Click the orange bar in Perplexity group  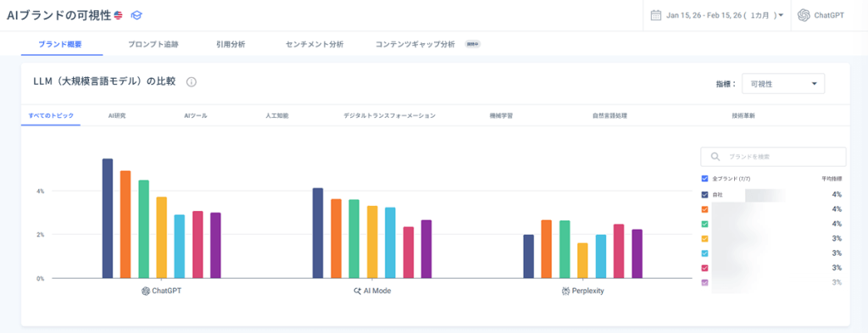click(x=547, y=249)
